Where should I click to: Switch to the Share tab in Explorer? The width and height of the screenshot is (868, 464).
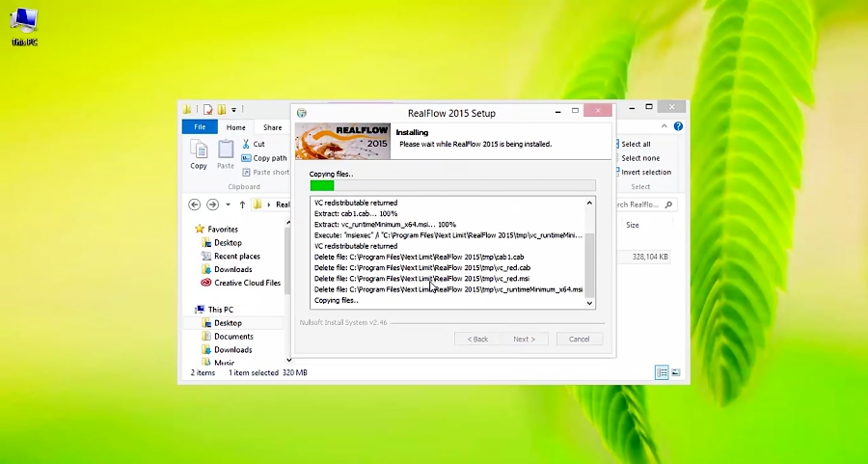[x=272, y=127]
